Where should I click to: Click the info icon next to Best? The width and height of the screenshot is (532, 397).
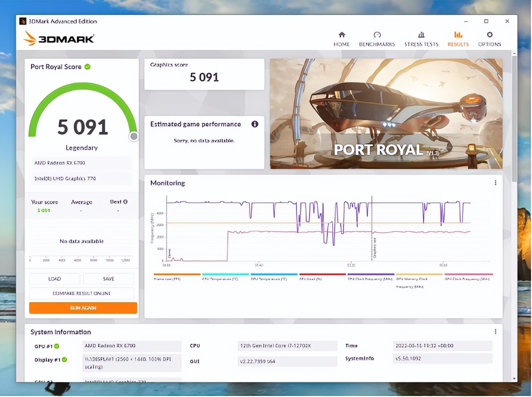pos(125,202)
